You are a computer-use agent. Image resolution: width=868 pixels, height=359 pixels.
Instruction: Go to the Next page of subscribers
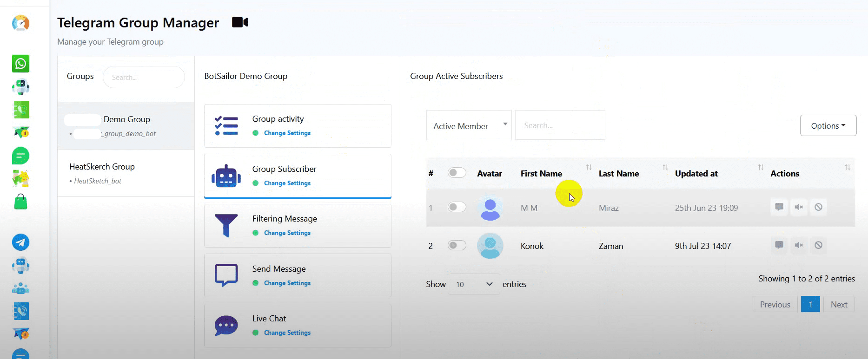[x=839, y=305]
